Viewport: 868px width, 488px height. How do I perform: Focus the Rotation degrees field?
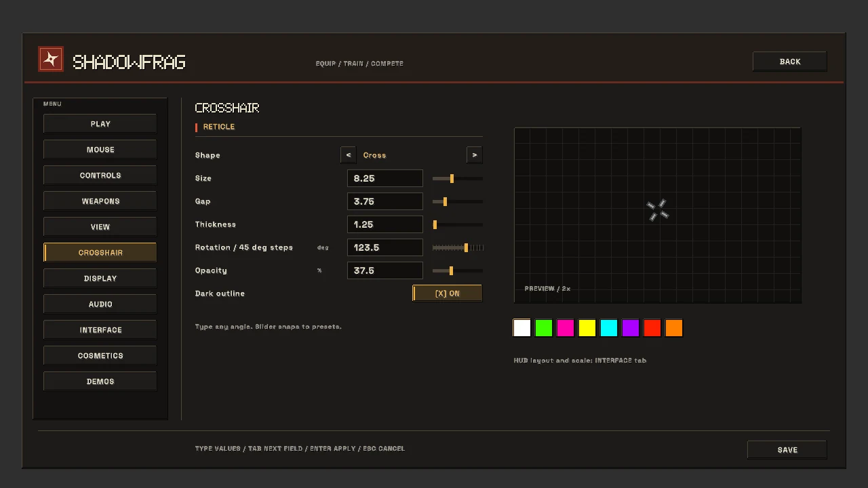pos(385,247)
